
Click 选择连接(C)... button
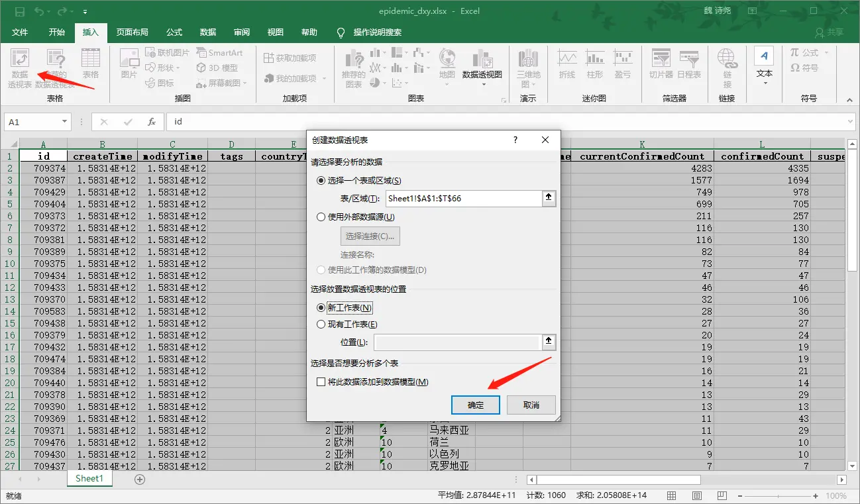(370, 236)
